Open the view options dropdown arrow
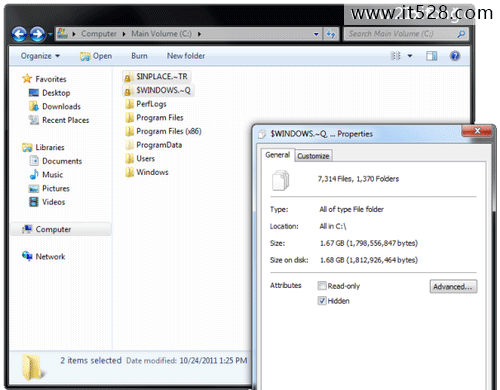This screenshot has height=390, width=500. (x=410, y=56)
